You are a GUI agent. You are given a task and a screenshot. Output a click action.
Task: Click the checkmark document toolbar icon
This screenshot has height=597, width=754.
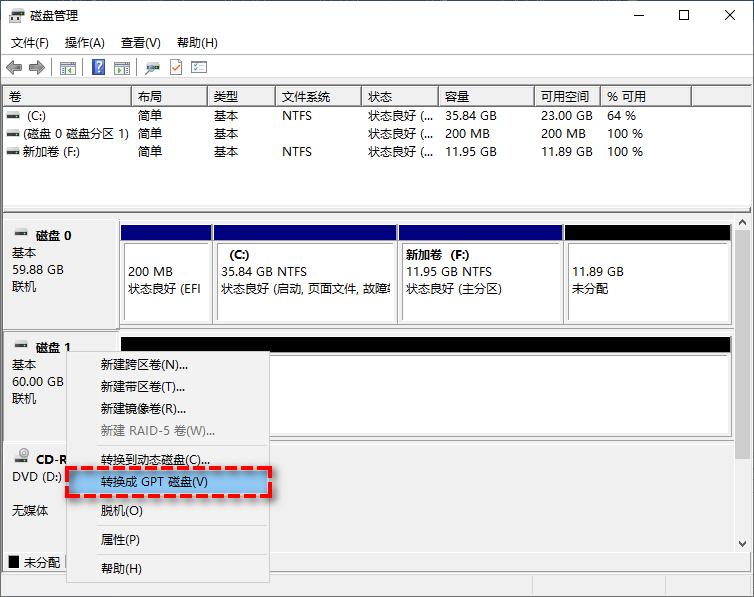coord(176,67)
